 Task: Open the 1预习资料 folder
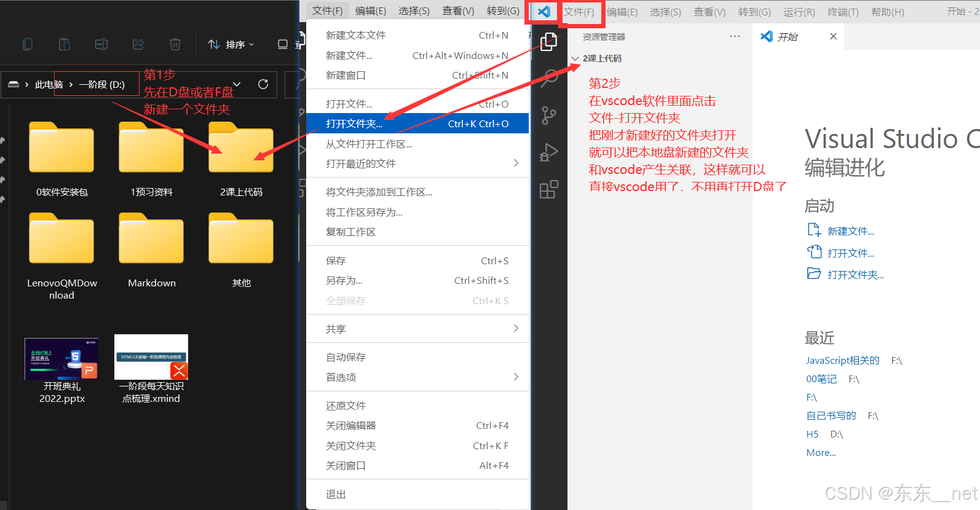(151, 160)
